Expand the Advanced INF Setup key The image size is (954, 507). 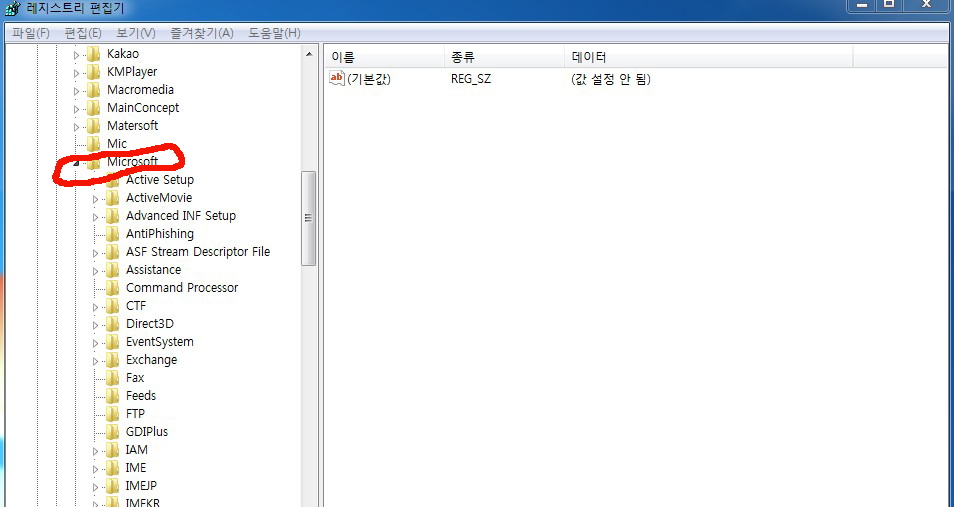click(96, 216)
